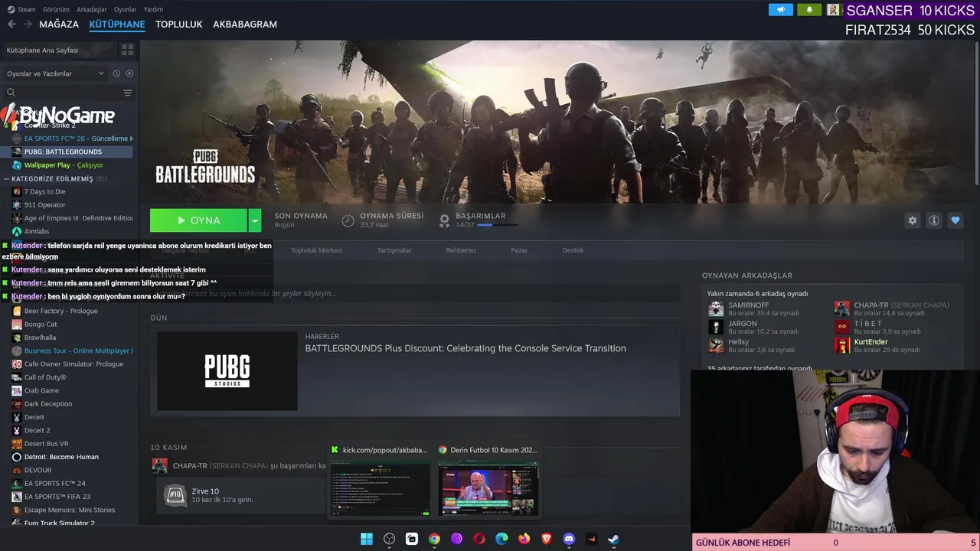Screen dimensions: 980x551
Task: Switch library to grid collections view icon
Action: (x=127, y=50)
